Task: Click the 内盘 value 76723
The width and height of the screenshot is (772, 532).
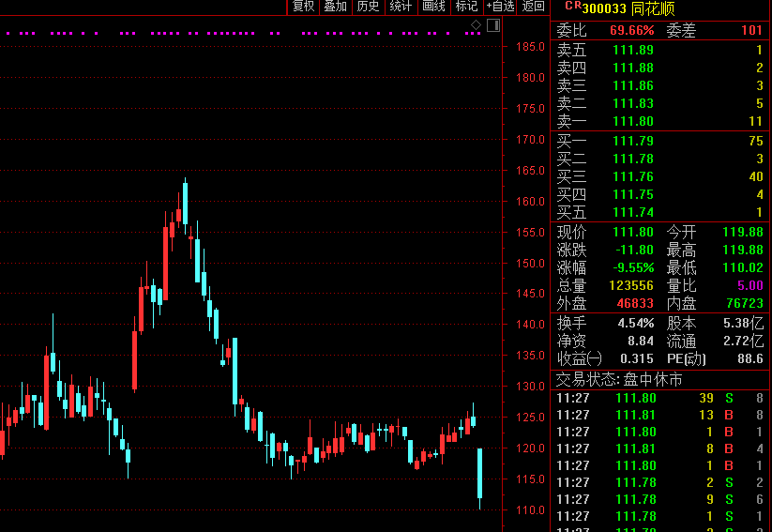Action: pyautogui.click(x=745, y=303)
